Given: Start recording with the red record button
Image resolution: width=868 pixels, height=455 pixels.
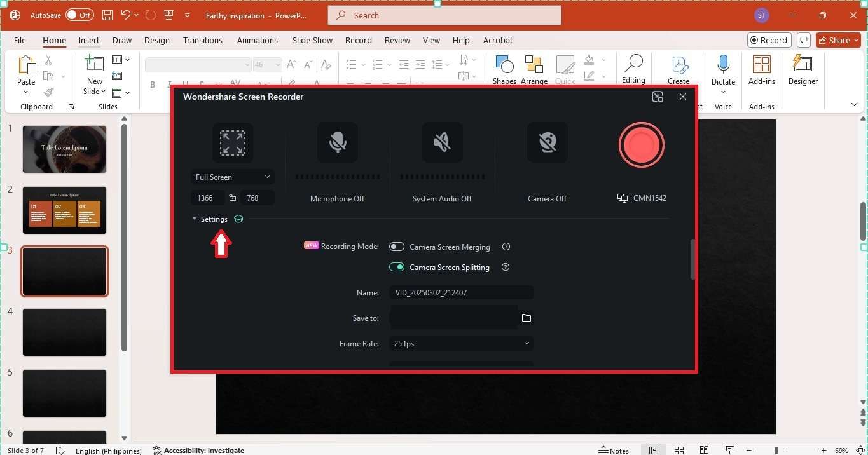Looking at the screenshot, I should tap(641, 145).
